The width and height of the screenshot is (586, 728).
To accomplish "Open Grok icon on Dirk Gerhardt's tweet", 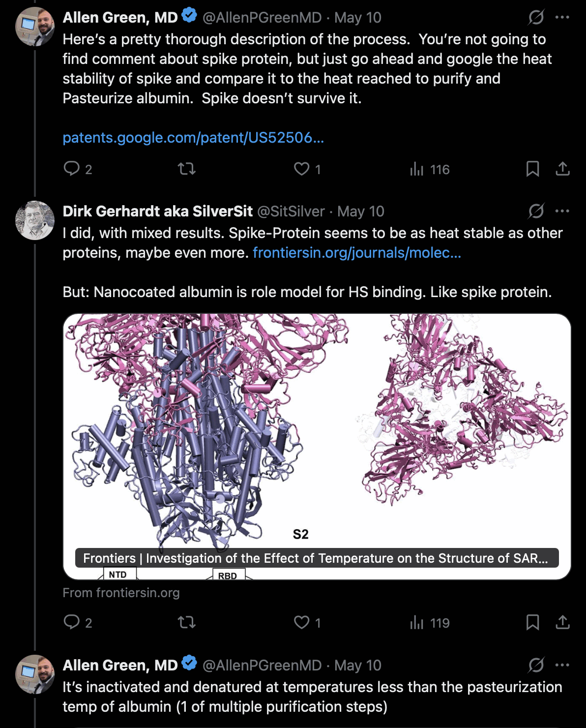I will (x=536, y=211).
